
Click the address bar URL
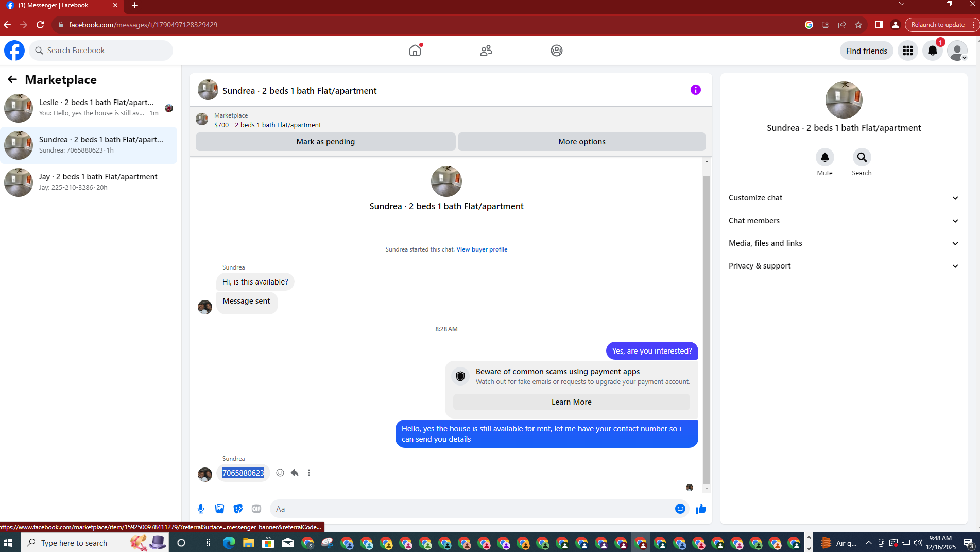pos(143,25)
